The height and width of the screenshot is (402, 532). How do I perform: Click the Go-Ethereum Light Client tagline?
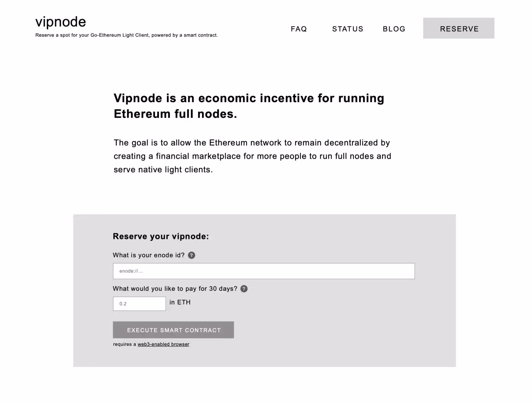coord(126,35)
